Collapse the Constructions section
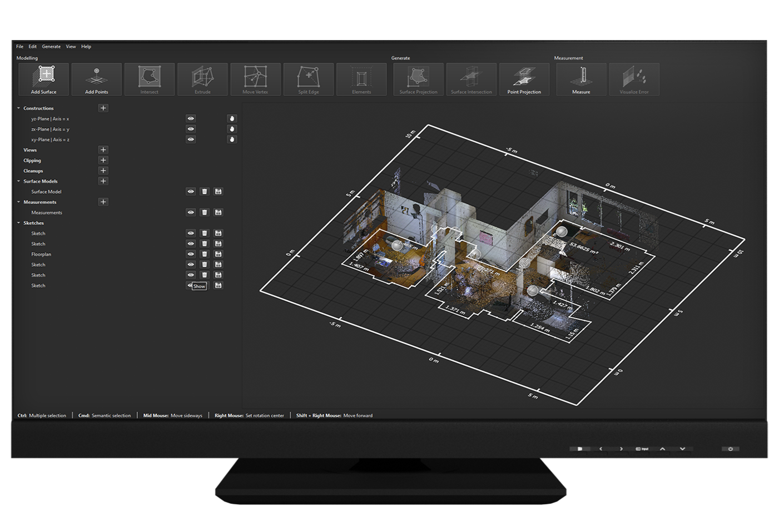Viewport: 779px width, 532px height. click(x=18, y=108)
